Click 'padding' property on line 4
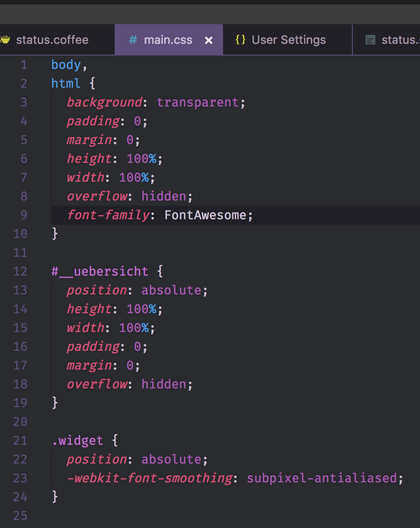 click(93, 121)
